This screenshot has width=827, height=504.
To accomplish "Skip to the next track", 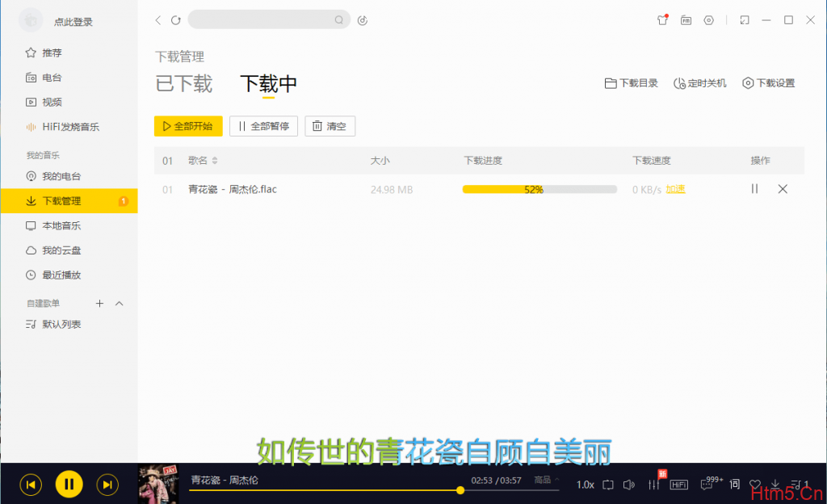I will click(107, 485).
